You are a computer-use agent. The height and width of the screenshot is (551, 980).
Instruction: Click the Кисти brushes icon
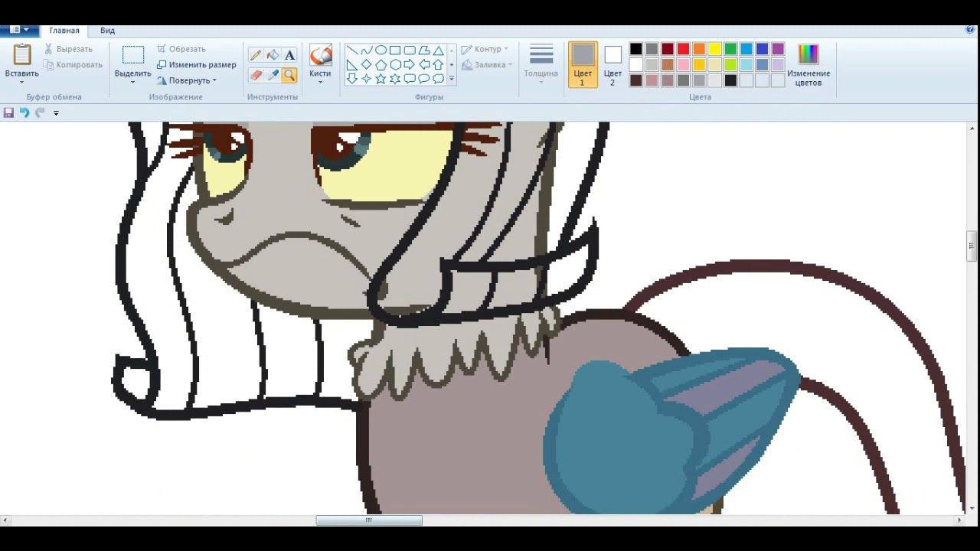pyautogui.click(x=320, y=55)
